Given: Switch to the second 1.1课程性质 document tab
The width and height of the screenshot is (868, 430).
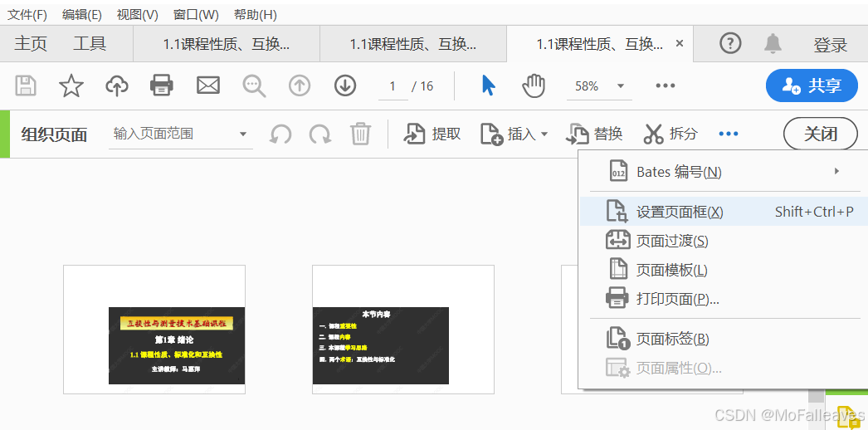Looking at the screenshot, I should tap(413, 44).
